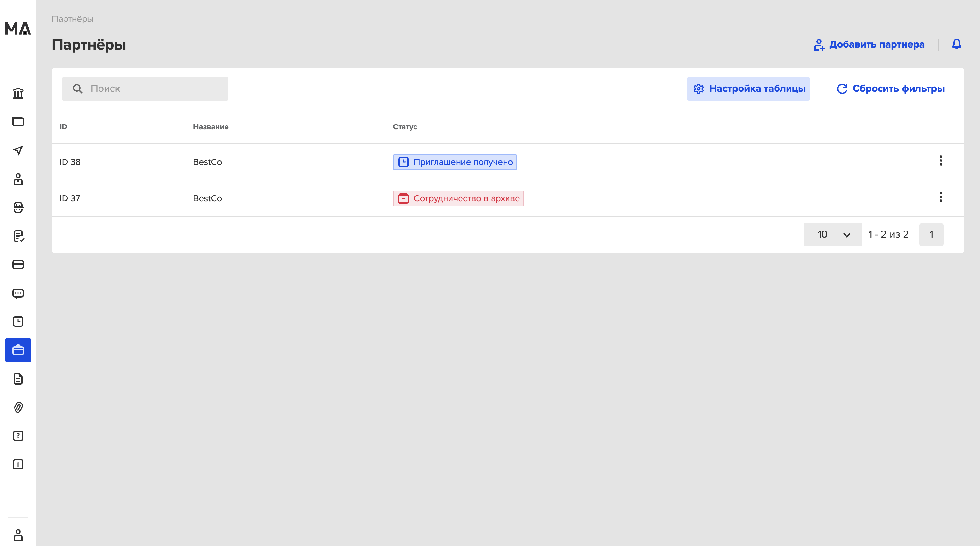Viewport: 980px width, 546px height.
Task: Select the ID 38 cell
Action: tap(70, 162)
